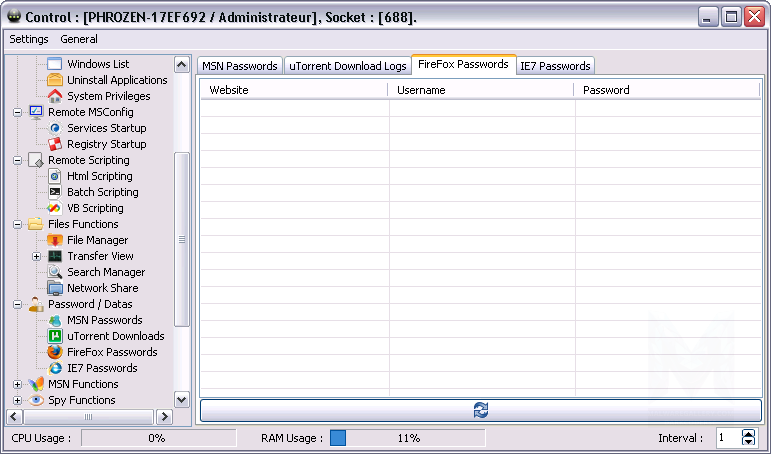Viewport: 771px width, 454px height.
Task: Increase the Interval value with the up arrow
Action: (x=749, y=434)
